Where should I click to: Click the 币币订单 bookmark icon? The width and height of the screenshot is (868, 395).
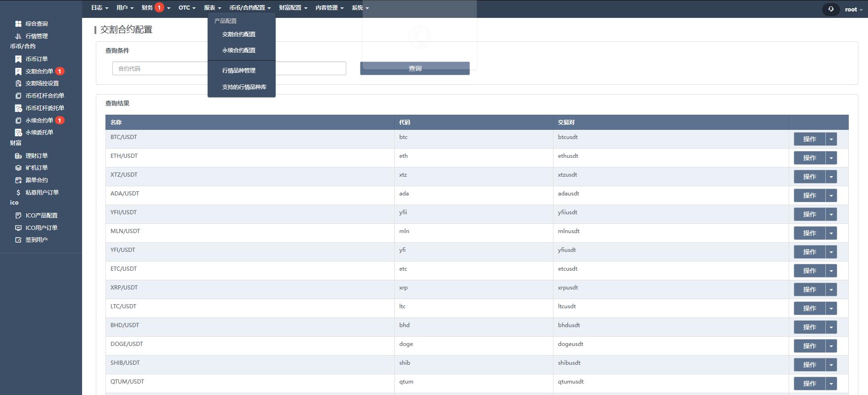pyautogui.click(x=18, y=59)
